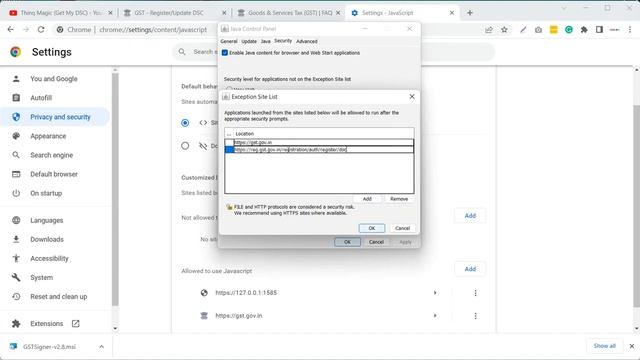Image resolution: width=640 pixels, height=360 pixels.
Task: Open Chrome three-dot menu
Action: (630, 29)
